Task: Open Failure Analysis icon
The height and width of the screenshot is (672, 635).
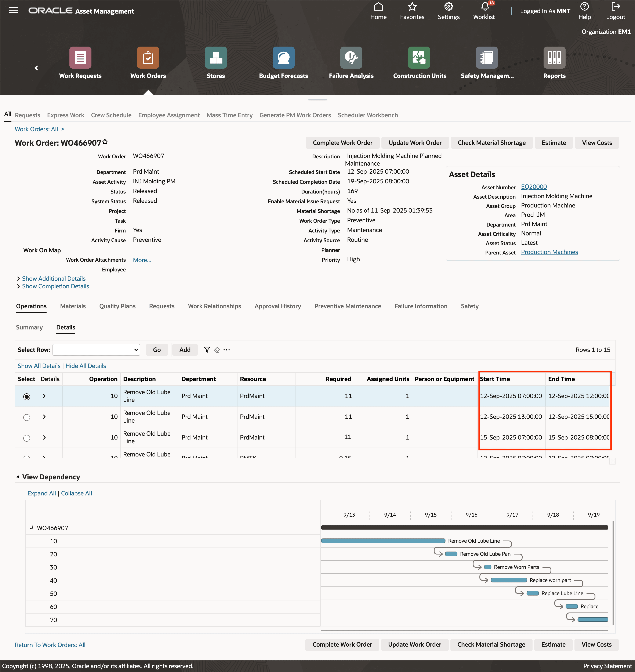Action: click(x=351, y=58)
